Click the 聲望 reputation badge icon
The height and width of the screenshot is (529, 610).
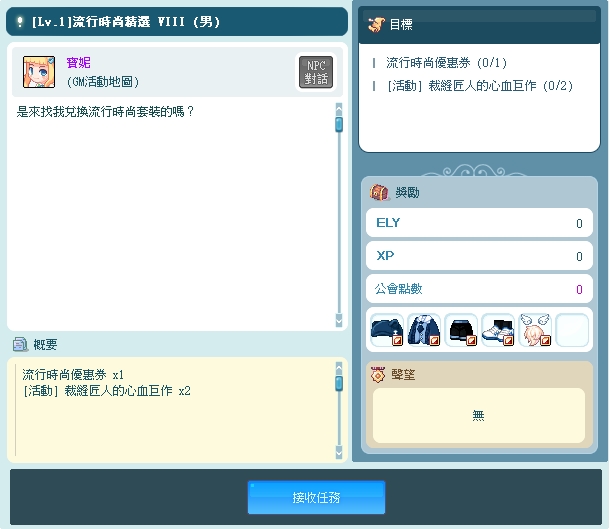point(378,374)
